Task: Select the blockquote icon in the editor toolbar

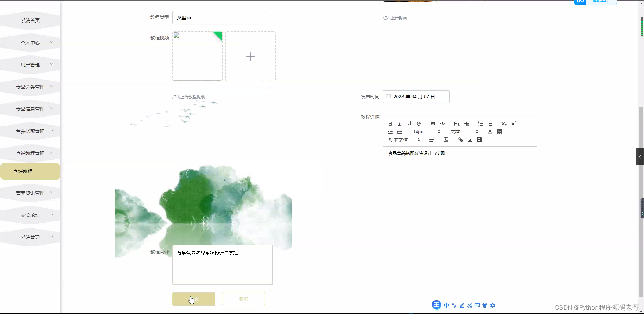Action: coord(433,124)
